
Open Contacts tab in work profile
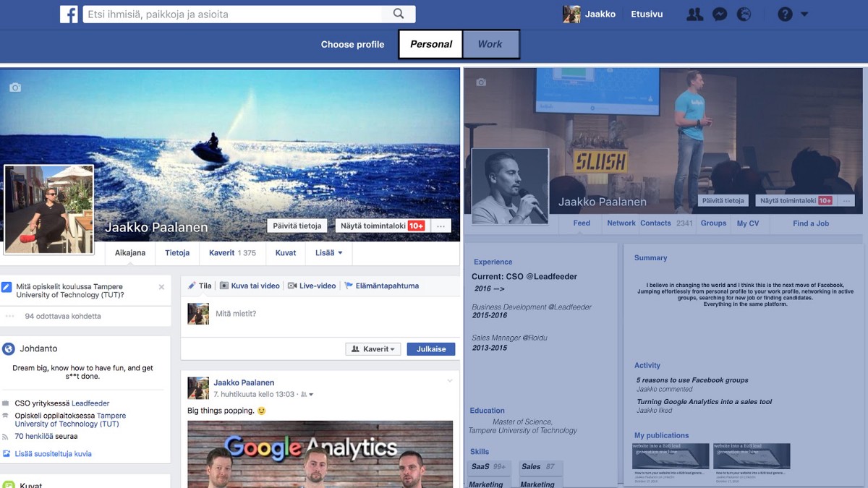tap(655, 223)
